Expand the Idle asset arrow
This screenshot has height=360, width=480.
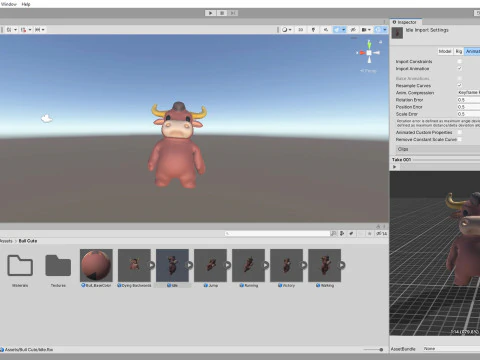point(190,265)
